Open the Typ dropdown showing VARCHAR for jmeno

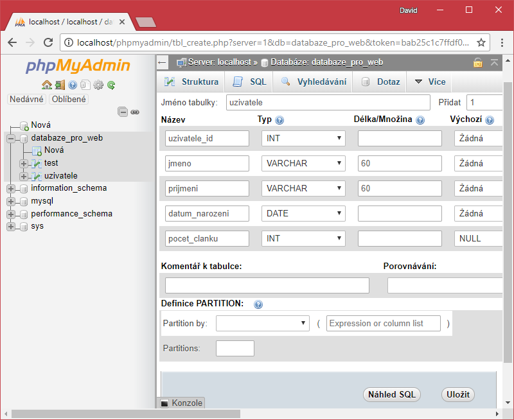(x=303, y=163)
